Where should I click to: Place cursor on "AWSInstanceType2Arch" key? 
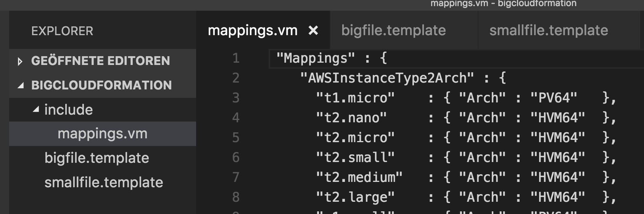pyautogui.click(x=387, y=78)
